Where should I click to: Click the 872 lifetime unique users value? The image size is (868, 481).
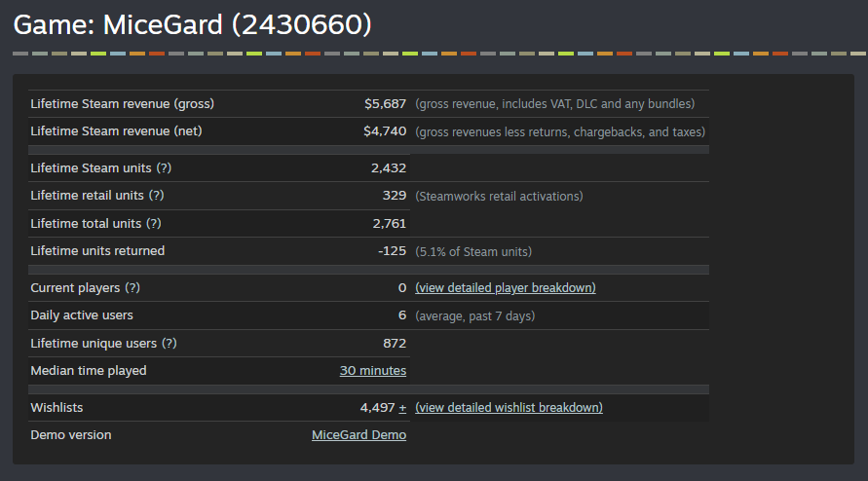coord(395,343)
